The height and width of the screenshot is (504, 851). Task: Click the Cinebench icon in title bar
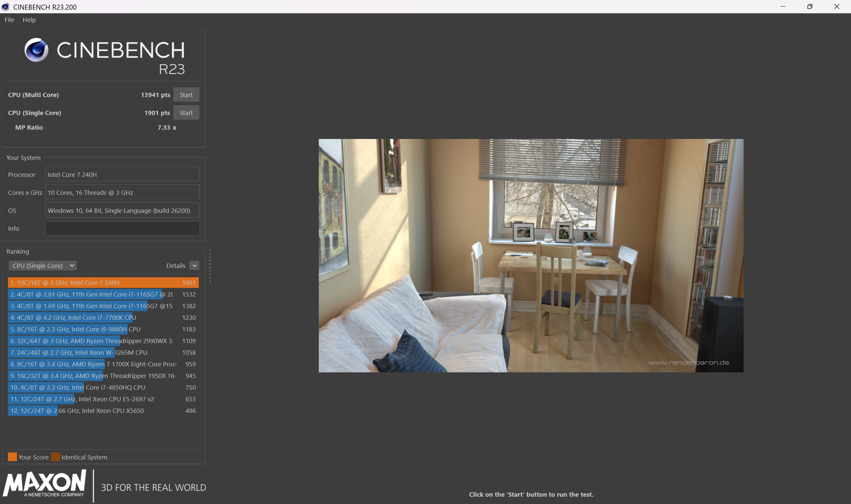pyautogui.click(x=5, y=6)
